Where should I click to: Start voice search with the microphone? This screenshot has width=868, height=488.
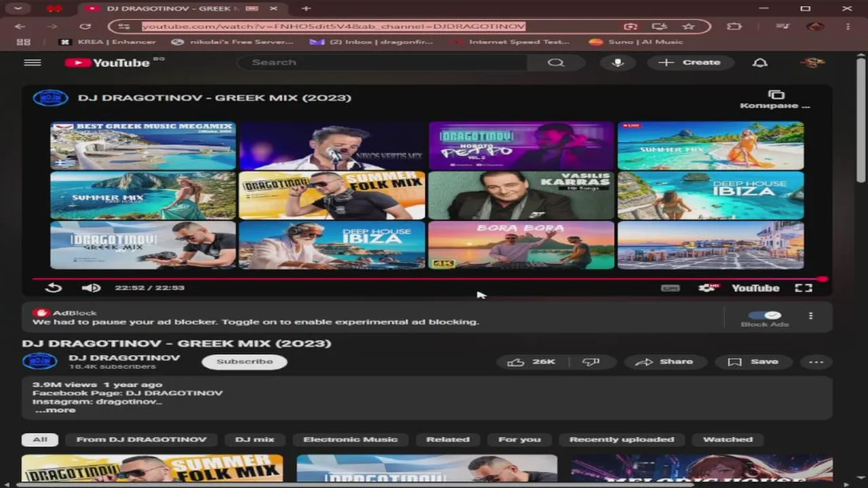pyautogui.click(x=617, y=62)
